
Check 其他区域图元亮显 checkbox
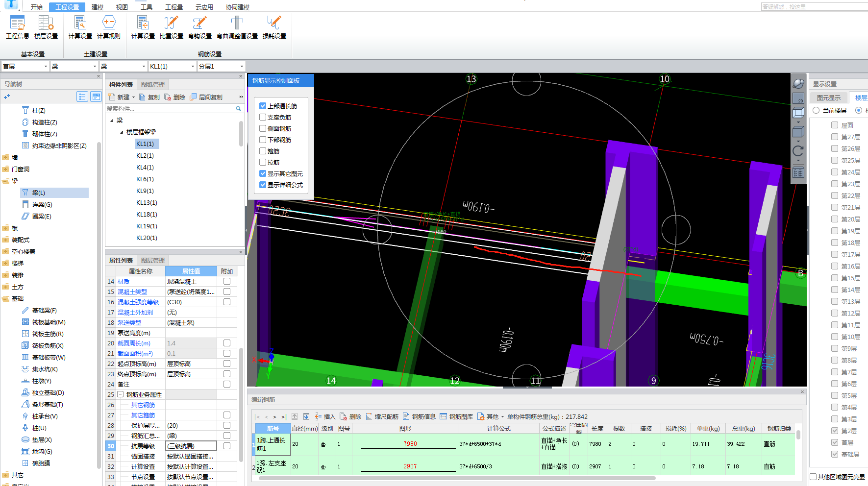pos(814,477)
